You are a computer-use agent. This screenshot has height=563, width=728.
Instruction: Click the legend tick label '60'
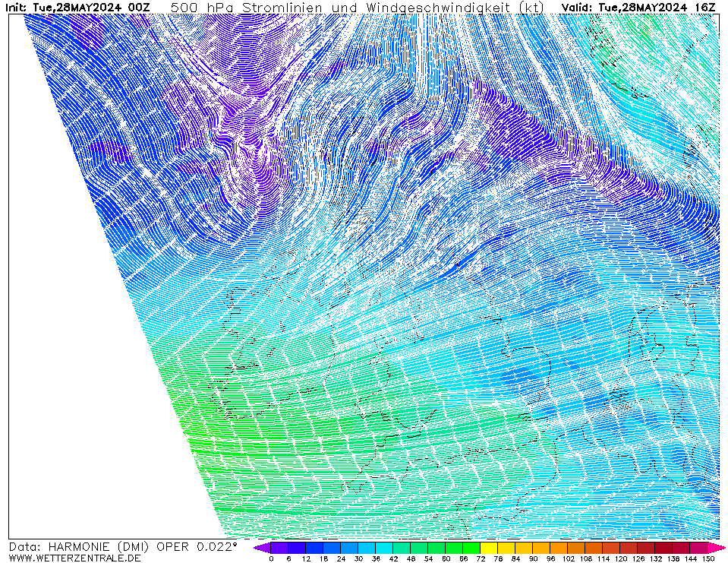point(446,558)
